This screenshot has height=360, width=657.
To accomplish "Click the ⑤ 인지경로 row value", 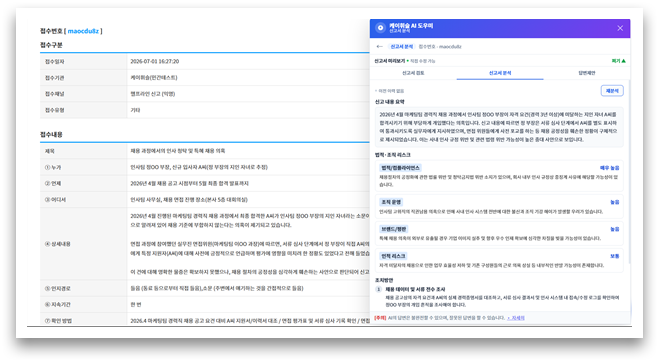I will (217, 288).
